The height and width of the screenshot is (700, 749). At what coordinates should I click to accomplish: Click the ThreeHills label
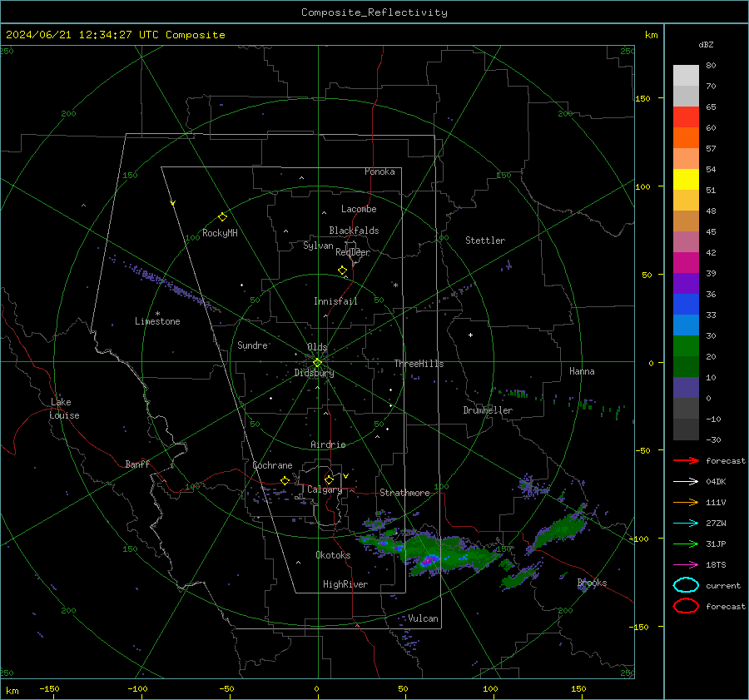[x=419, y=364]
